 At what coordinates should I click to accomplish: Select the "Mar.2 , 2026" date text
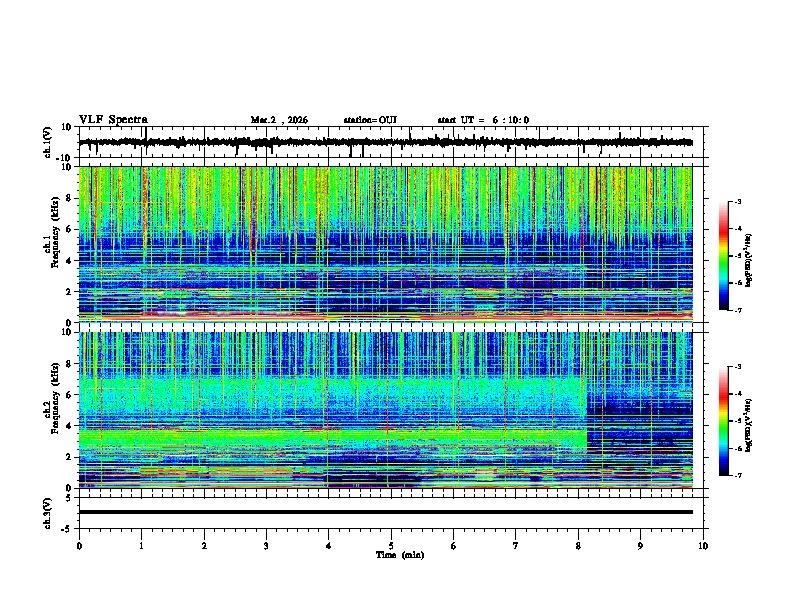279,120
